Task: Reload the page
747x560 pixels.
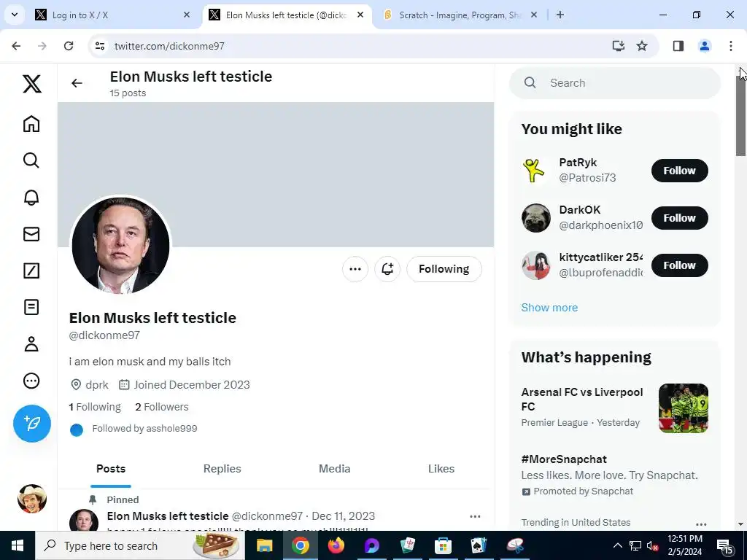Action: click(69, 46)
